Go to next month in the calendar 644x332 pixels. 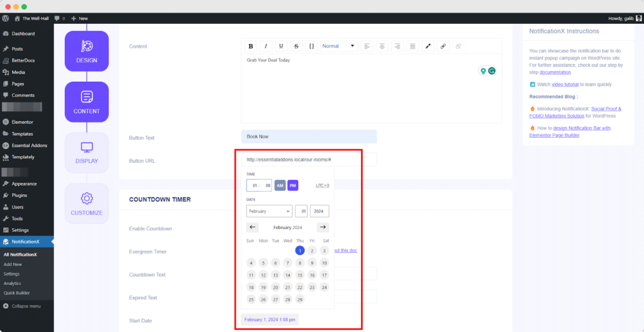pos(323,227)
